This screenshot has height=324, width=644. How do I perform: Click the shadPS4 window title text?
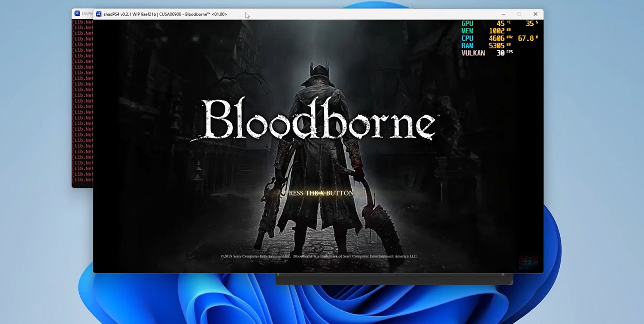165,14
